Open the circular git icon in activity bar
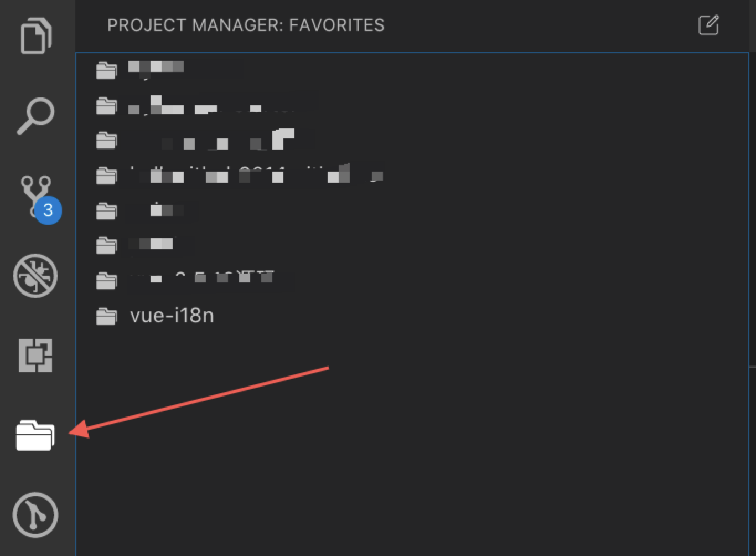The width and height of the screenshot is (756, 556). 35,515
